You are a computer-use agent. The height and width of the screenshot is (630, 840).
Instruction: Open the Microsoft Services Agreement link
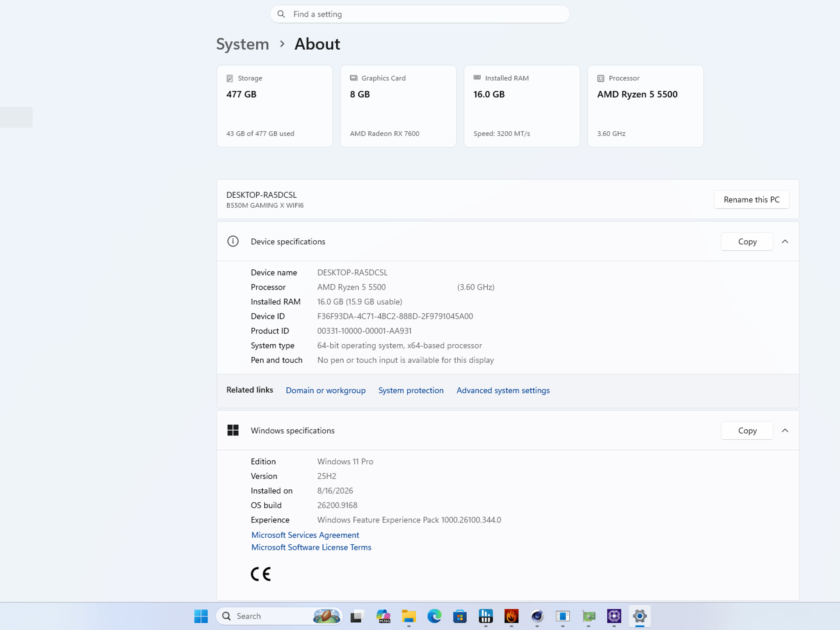click(x=305, y=535)
